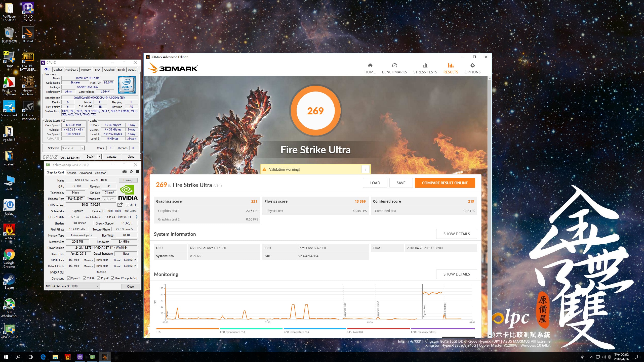Click the LOAD button in 3DMark

(375, 183)
